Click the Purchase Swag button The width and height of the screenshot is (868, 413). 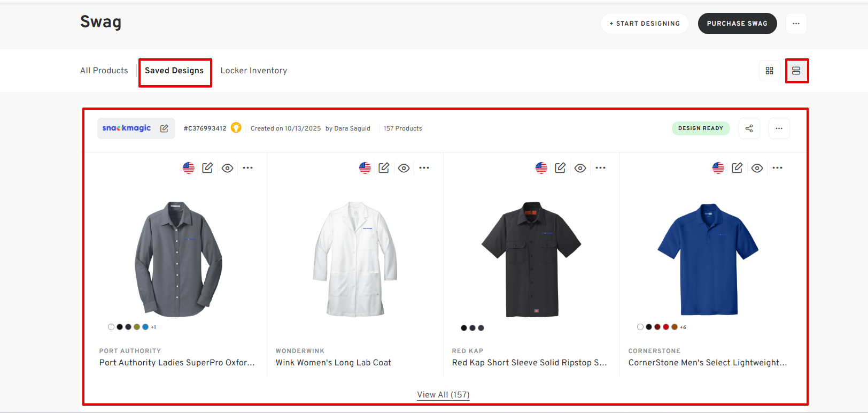[x=737, y=24]
